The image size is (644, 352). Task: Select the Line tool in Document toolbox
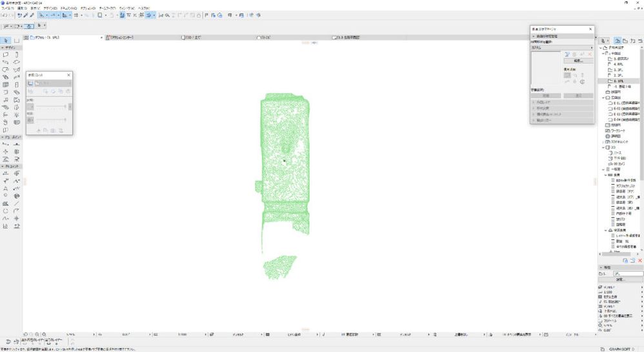[x=17, y=204]
